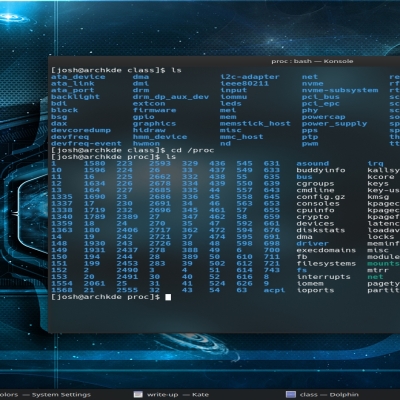Click ata_device in the class listing
Viewport: 400px width, 400px height.
click(78, 77)
